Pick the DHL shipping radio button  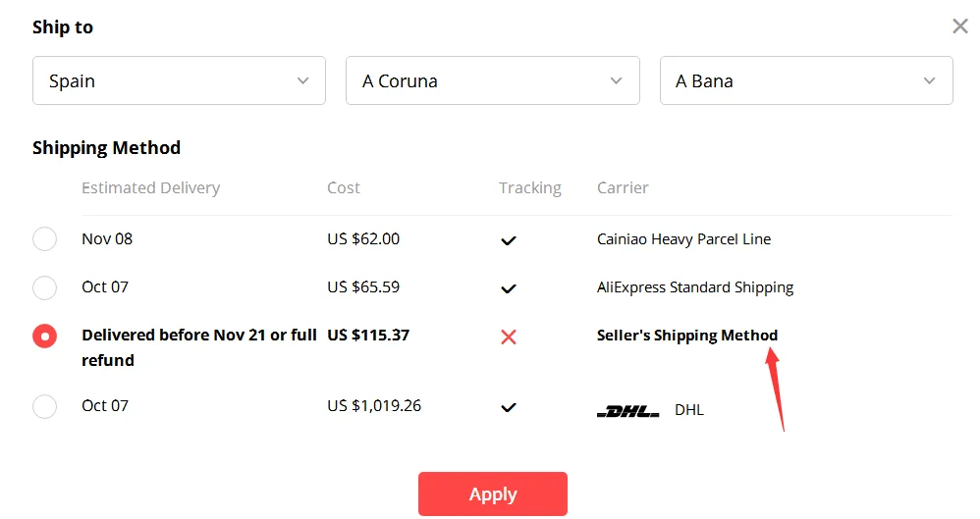(44, 406)
